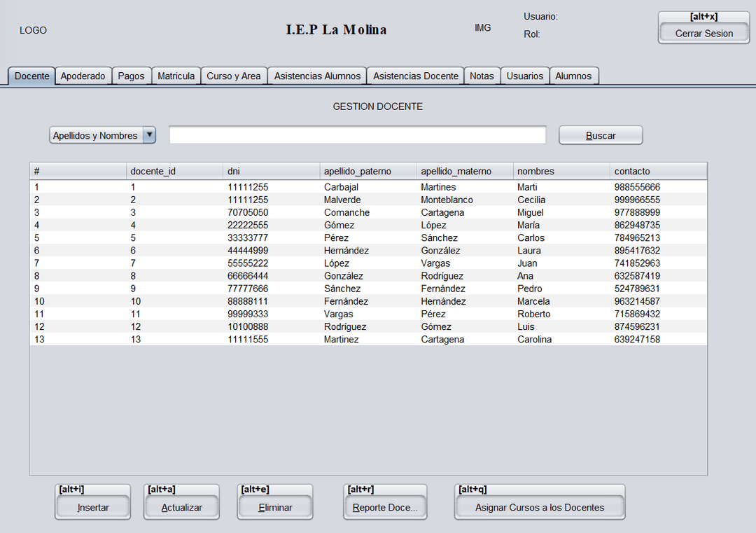Screen dimensions: 756x533
Task: Click the Actualizar button
Action: pyautogui.click(x=181, y=506)
